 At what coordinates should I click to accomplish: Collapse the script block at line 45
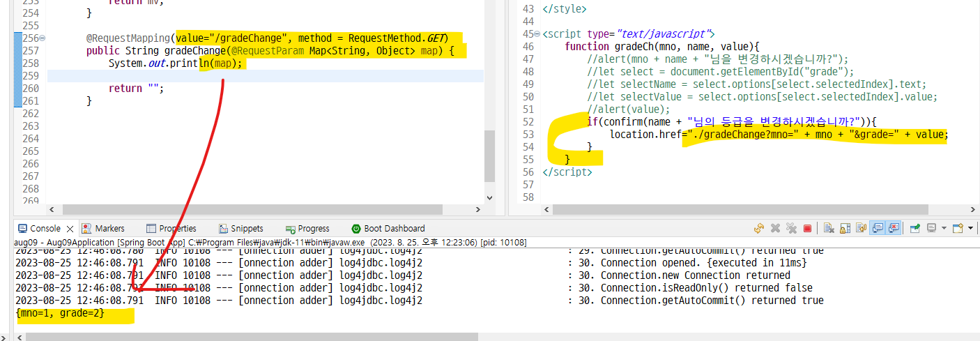[536, 34]
